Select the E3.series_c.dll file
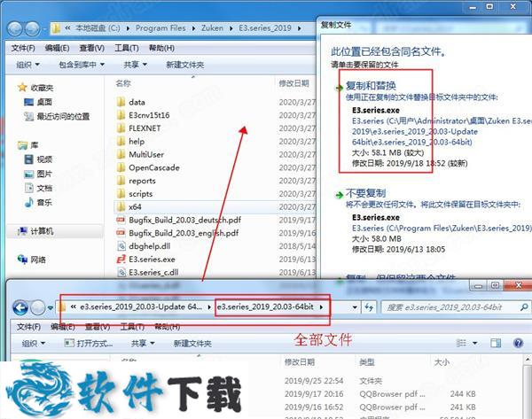 click(147, 272)
